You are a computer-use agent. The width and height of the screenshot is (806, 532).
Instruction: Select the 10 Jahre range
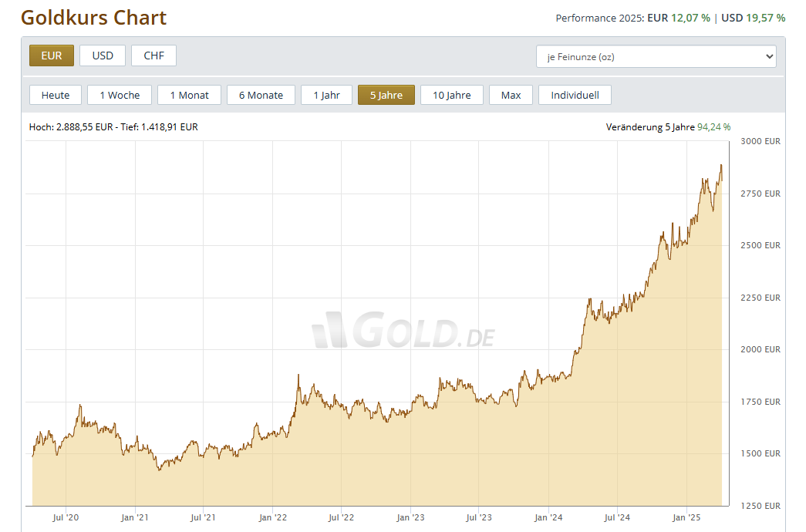pos(452,95)
